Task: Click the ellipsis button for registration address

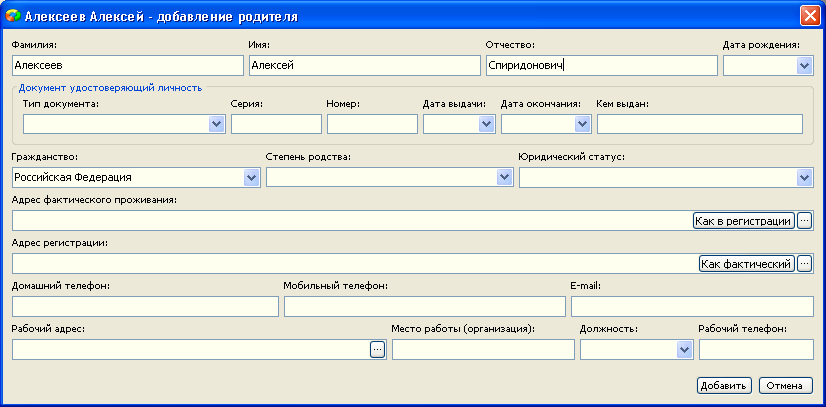Action: click(804, 263)
